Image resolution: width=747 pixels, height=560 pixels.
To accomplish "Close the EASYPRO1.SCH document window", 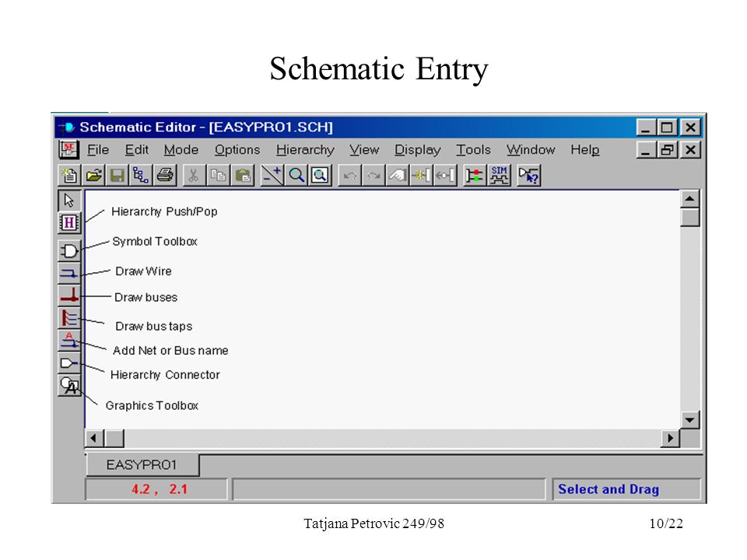I will pos(690,150).
